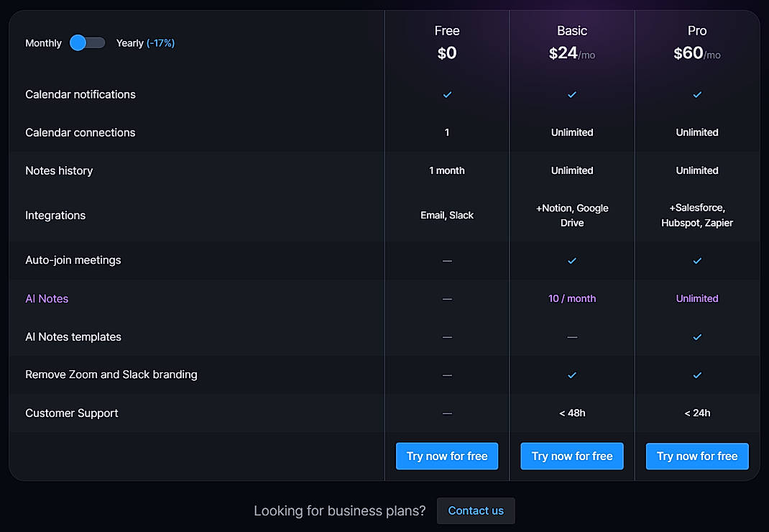Click the checkmark under Free for Calendar notifications

[x=447, y=94]
